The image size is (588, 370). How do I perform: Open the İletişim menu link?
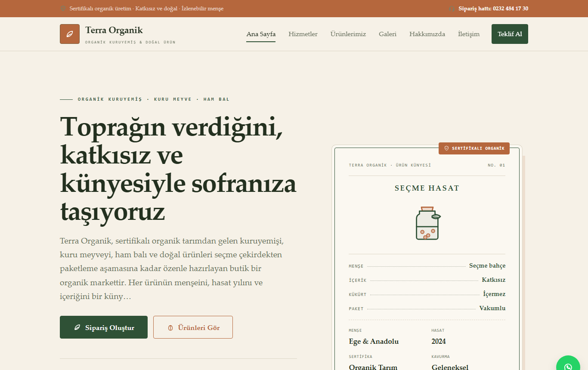coord(469,34)
